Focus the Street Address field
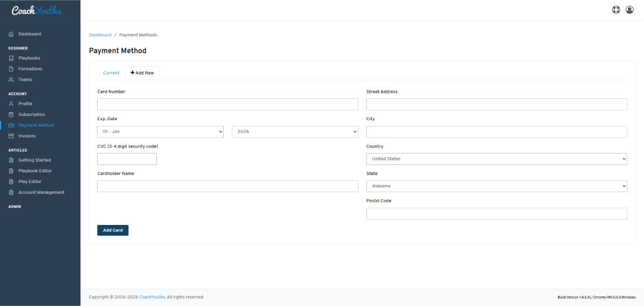Viewport: 644px width, 306px height. tap(496, 104)
